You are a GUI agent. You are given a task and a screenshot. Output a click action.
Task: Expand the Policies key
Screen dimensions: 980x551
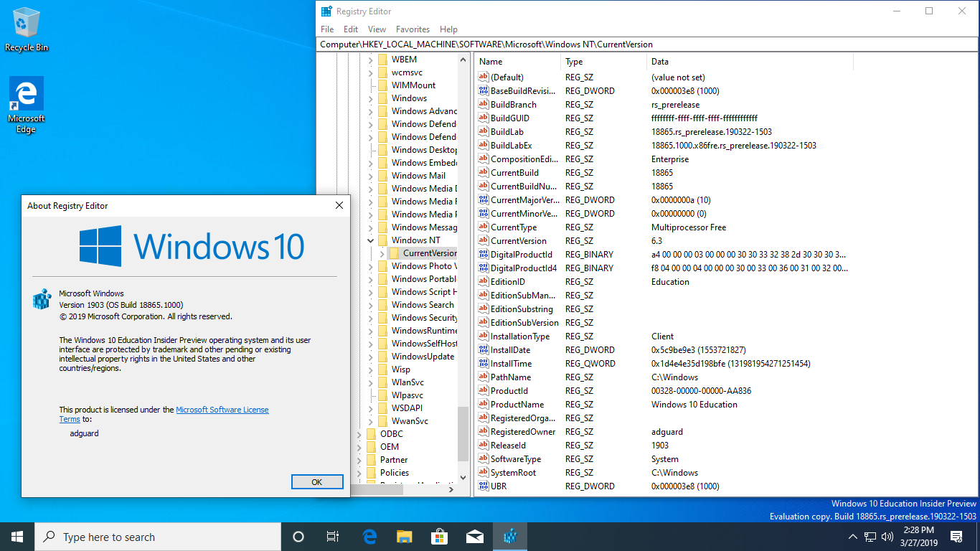click(x=359, y=473)
